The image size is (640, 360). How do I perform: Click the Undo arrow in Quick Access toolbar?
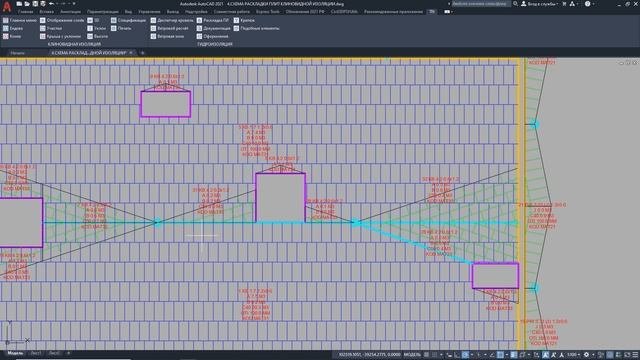point(51,4)
